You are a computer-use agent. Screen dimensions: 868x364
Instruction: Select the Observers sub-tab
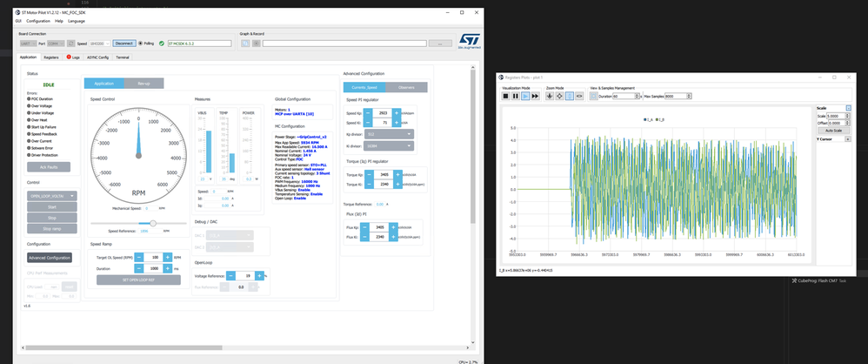click(406, 87)
